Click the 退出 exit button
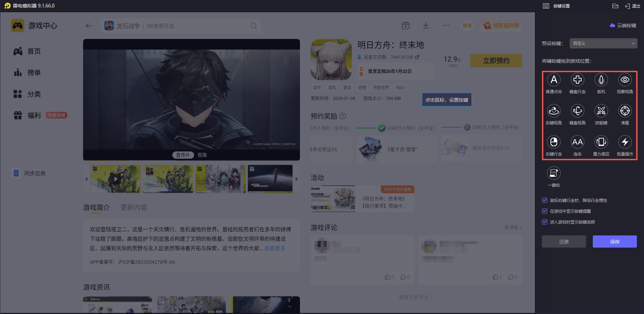This screenshot has height=314, width=644. [x=632, y=6]
